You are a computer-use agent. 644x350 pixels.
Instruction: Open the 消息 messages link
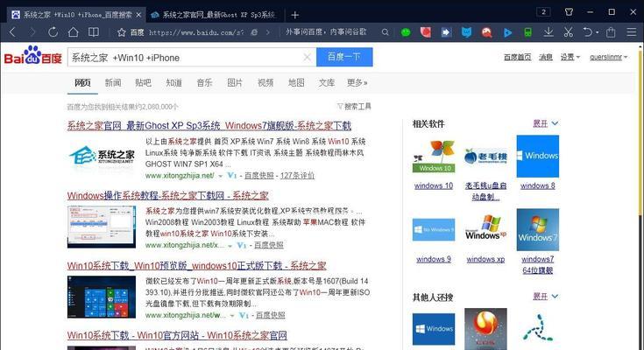point(546,57)
